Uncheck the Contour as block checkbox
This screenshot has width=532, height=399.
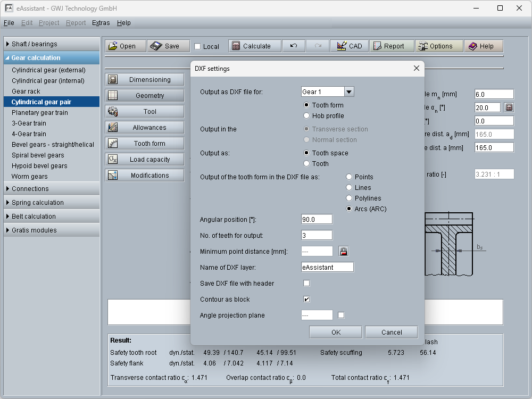[306, 299]
